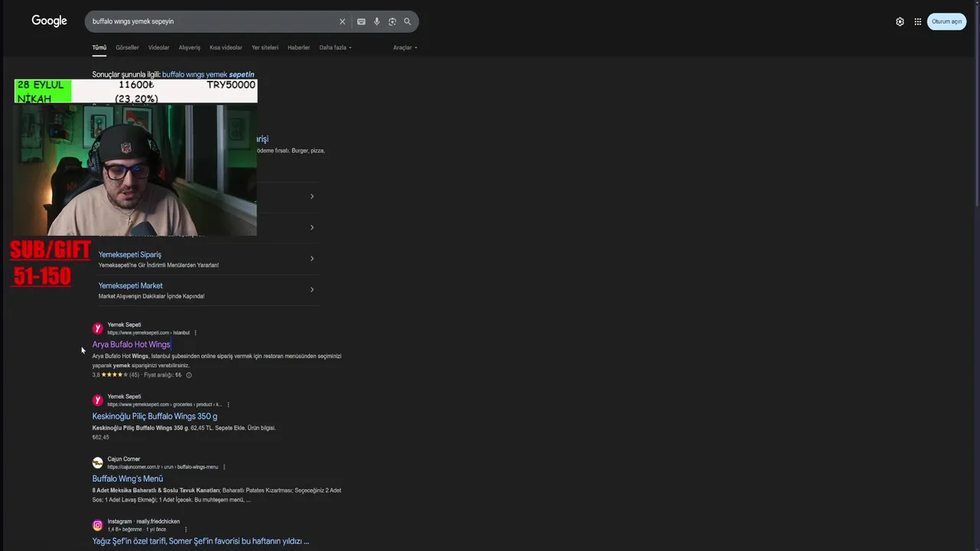980x551 pixels.
Task: Switch to the Kısa videolar tab
Action: pyautogui.click(x=226, y=47)
